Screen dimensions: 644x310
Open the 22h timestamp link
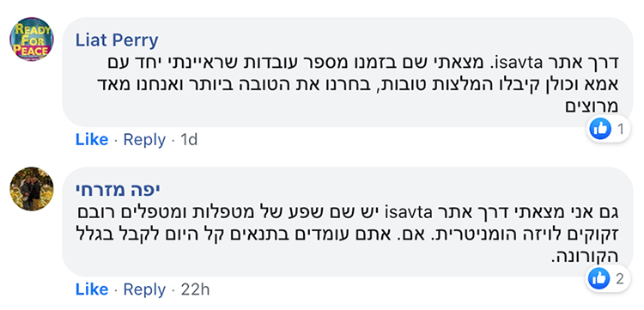pyautogui.click(x=196, y=290)
